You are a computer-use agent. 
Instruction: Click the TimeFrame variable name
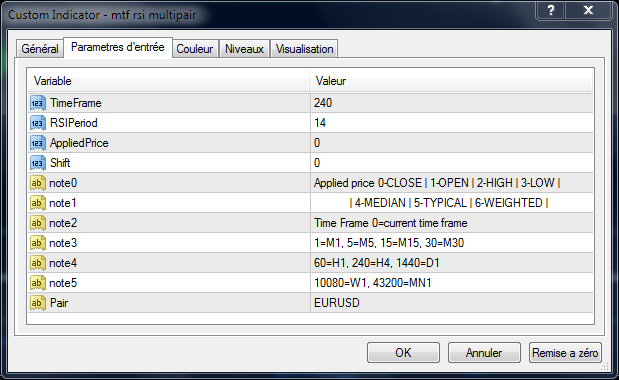(76, 103)
